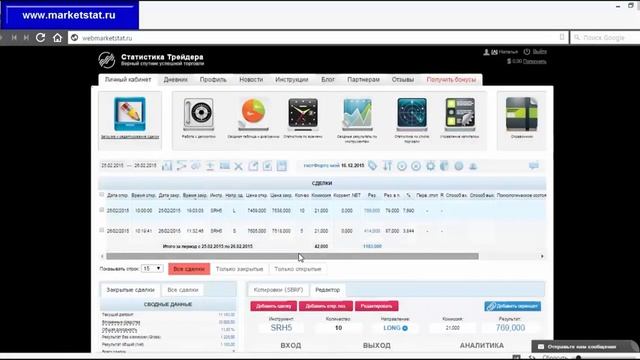Switch to Закрытые сделки summary tab

coord(130,290)
